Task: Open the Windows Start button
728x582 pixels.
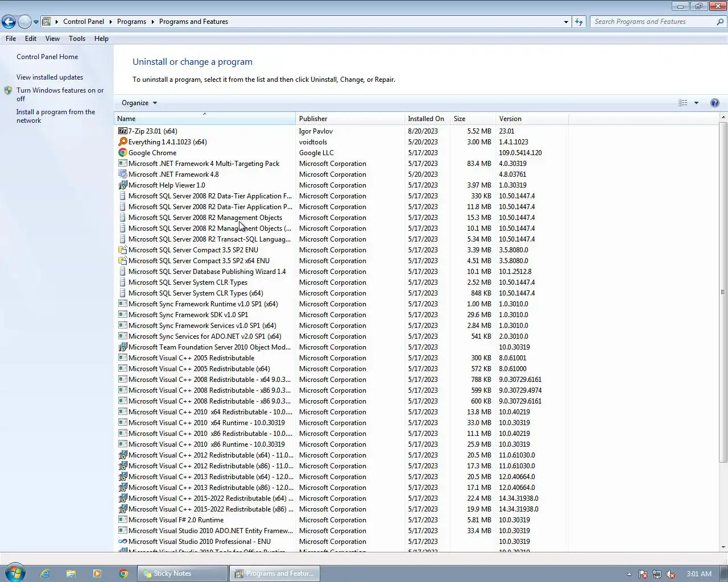Action: point(15,573)
